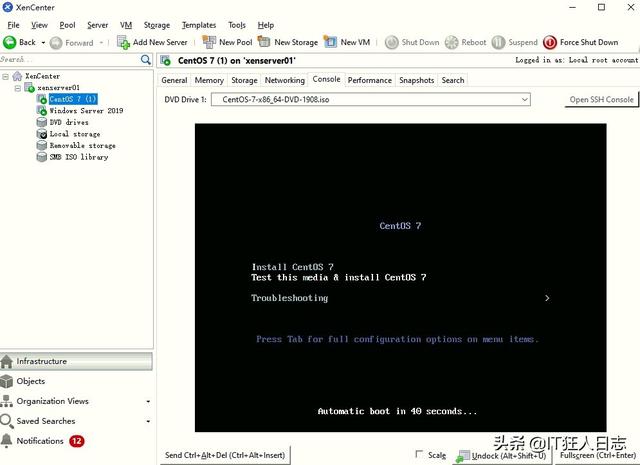Image resolution: width=640 pixels, height=465 pixels.
Task: Select Test this media & install CentOS 7
Action: click(x=339, y=278)
